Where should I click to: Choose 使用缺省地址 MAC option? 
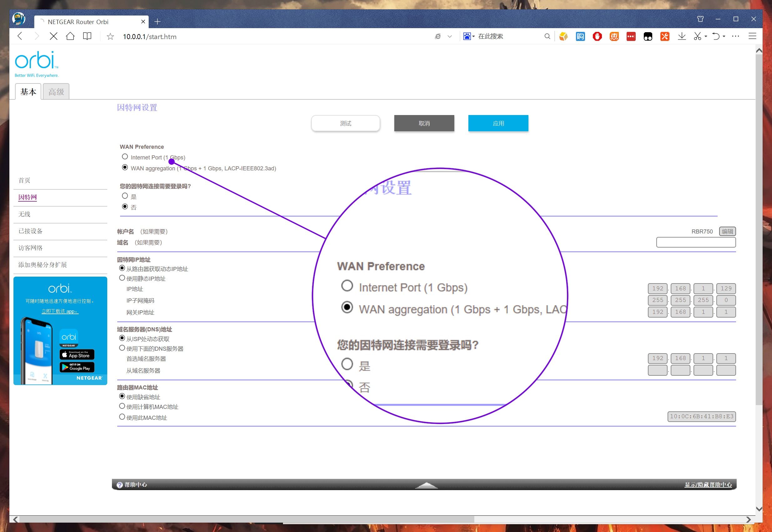[x=122, y=396]
